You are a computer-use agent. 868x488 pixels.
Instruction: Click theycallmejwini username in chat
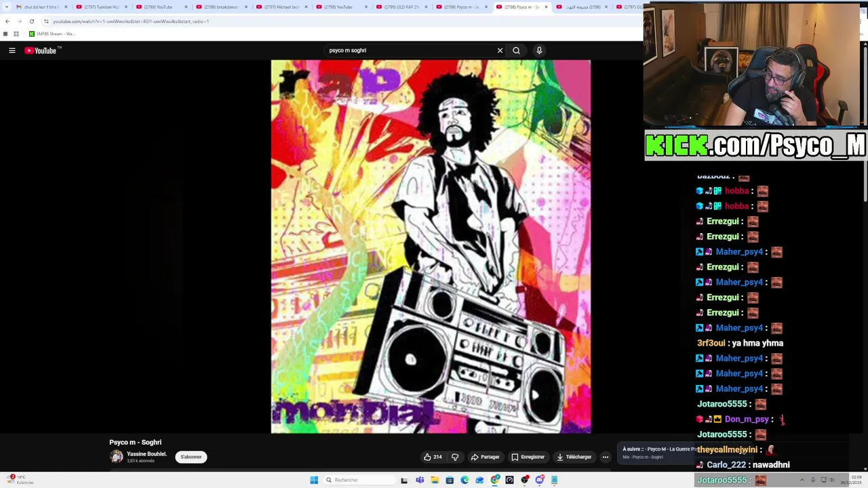pyautogui.click(x=727, y=449)
